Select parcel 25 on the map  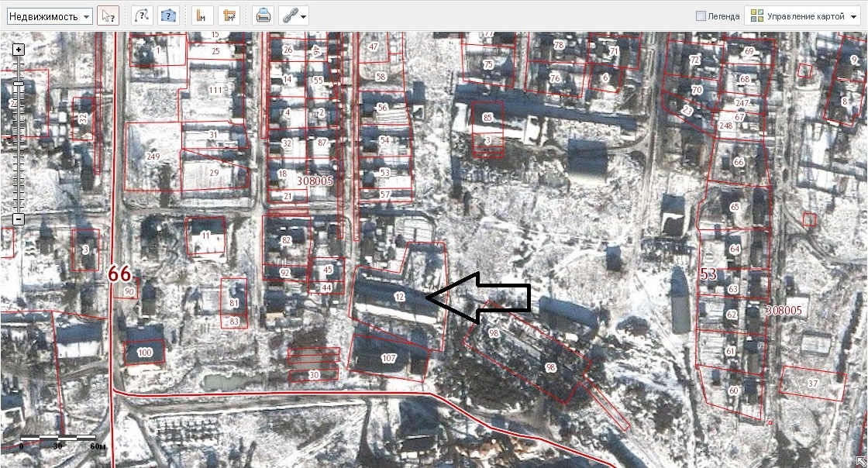[216, 51]
